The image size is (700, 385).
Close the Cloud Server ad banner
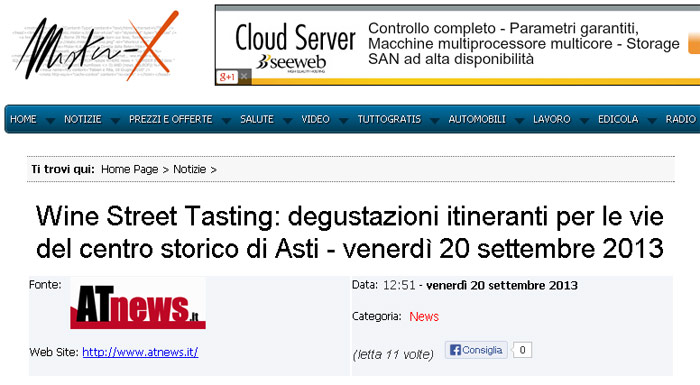point(244,77)
